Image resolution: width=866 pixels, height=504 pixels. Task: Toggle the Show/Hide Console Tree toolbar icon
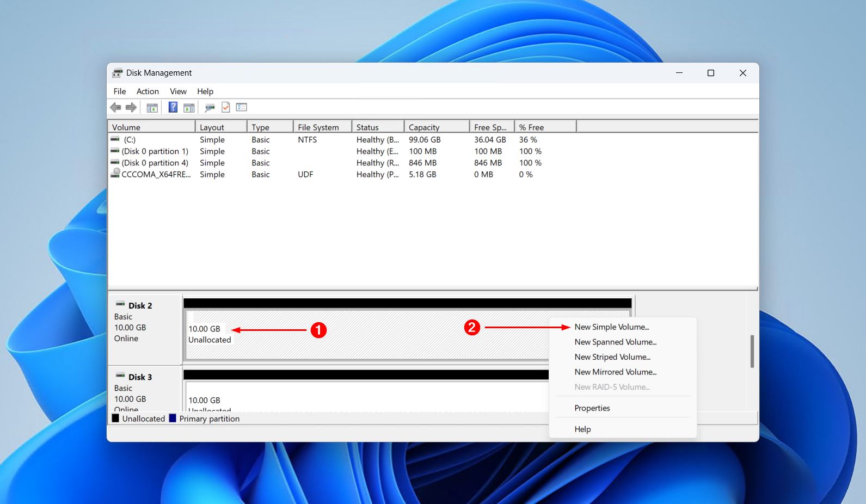pos(152,108)
